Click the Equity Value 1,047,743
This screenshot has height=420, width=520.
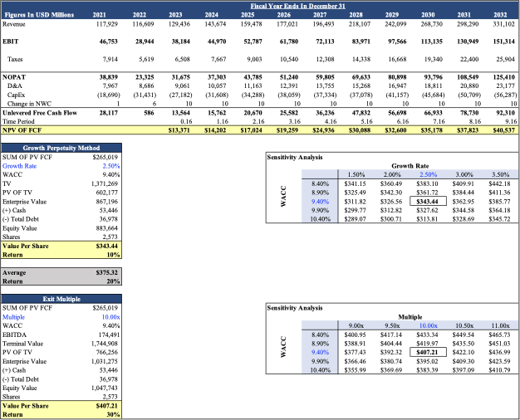point(105,388)
